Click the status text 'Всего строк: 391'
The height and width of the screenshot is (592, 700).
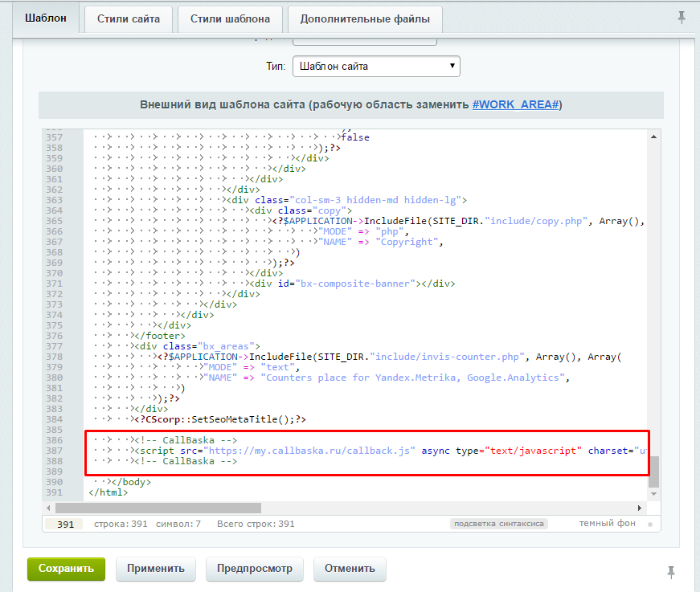click(x=256, y=524)
